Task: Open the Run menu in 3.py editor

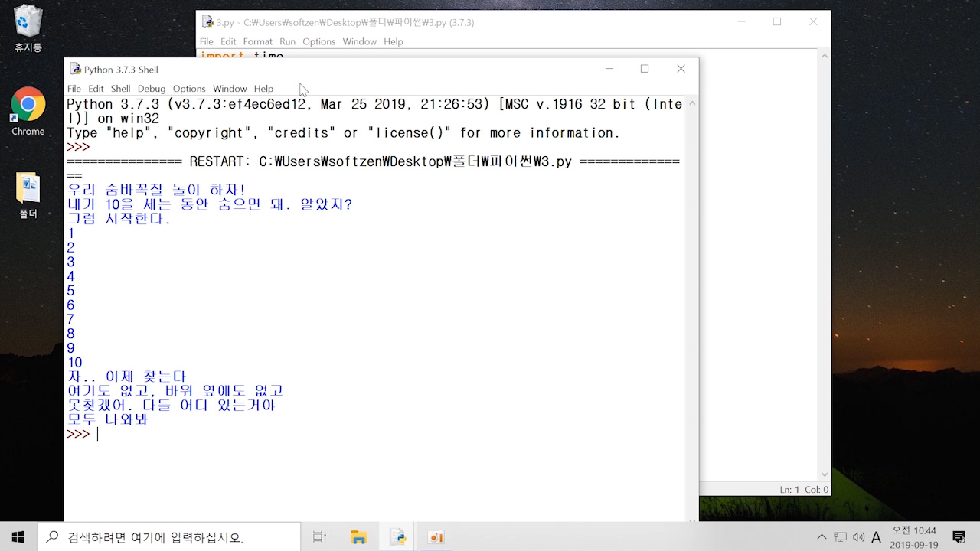Action: pyautogui.click(x=287, y=41)
